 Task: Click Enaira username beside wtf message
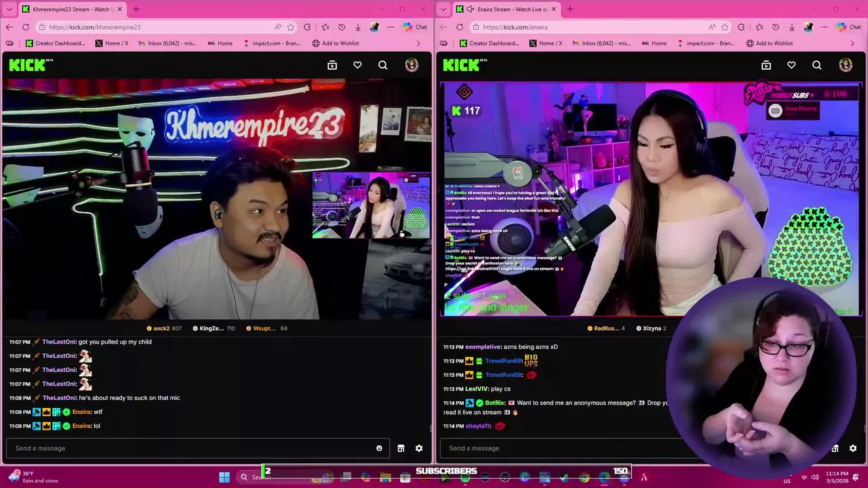(81, 412)
